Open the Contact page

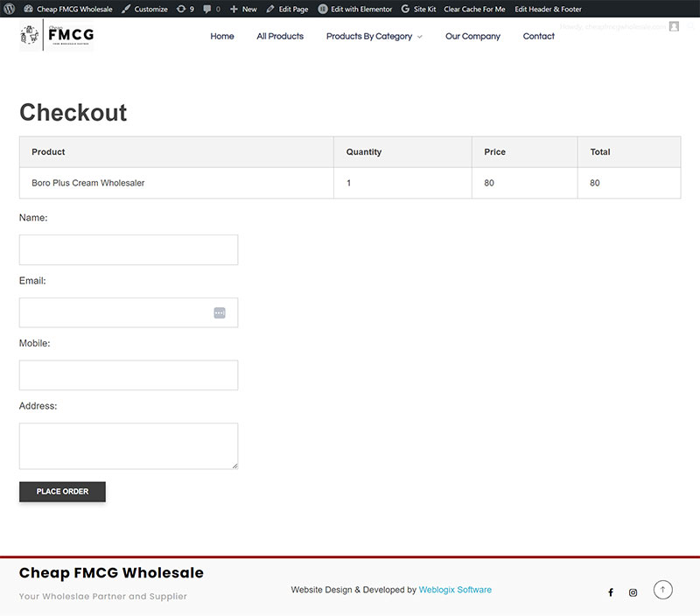point(538,36)
